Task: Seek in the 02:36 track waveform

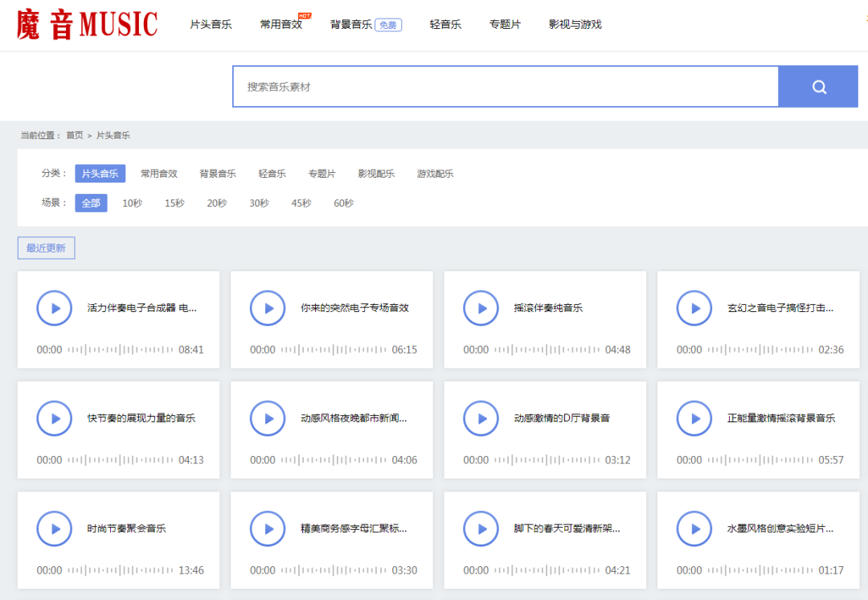Action: click(x=760, y=350)
